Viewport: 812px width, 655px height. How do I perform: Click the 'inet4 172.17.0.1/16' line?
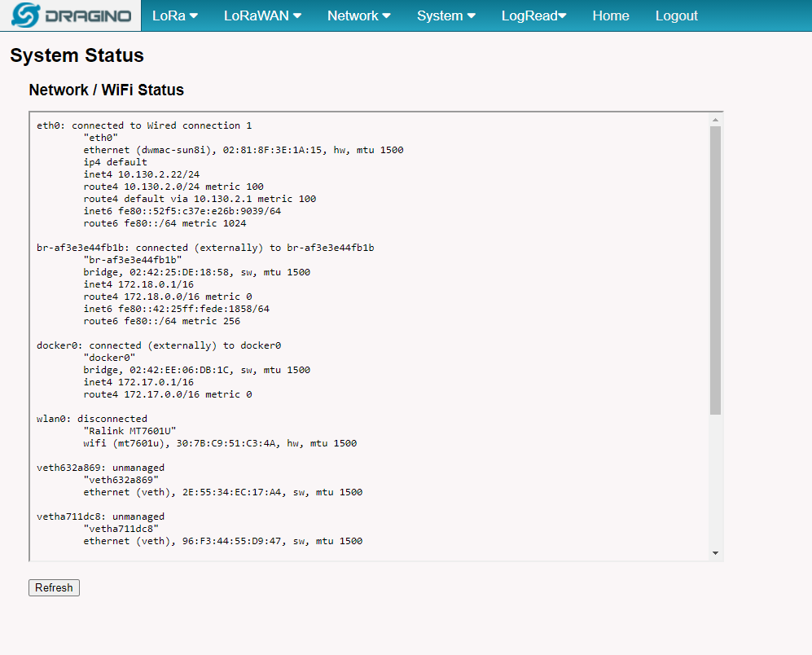138,382
